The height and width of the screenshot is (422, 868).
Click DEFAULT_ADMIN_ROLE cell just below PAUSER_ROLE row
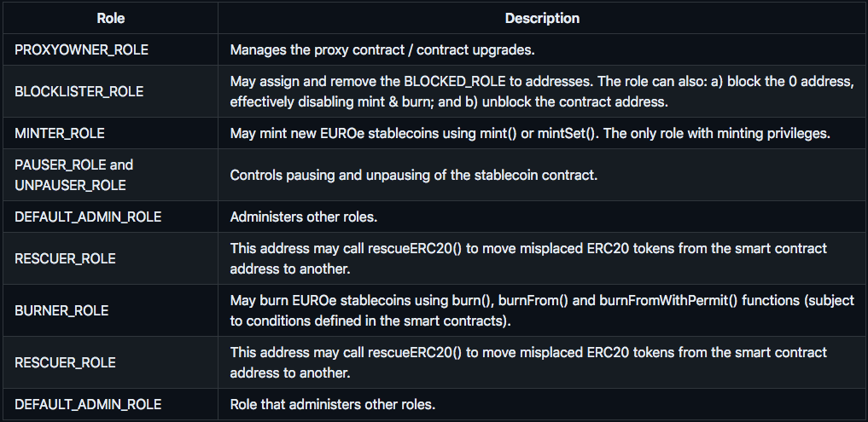(x=88, y=217)
